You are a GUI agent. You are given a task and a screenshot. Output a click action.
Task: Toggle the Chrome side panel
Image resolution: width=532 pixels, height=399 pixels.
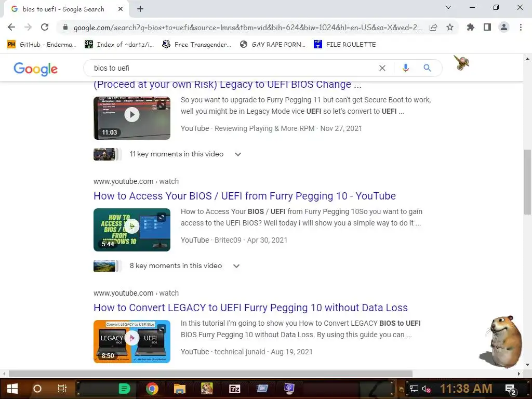[487, 27]
